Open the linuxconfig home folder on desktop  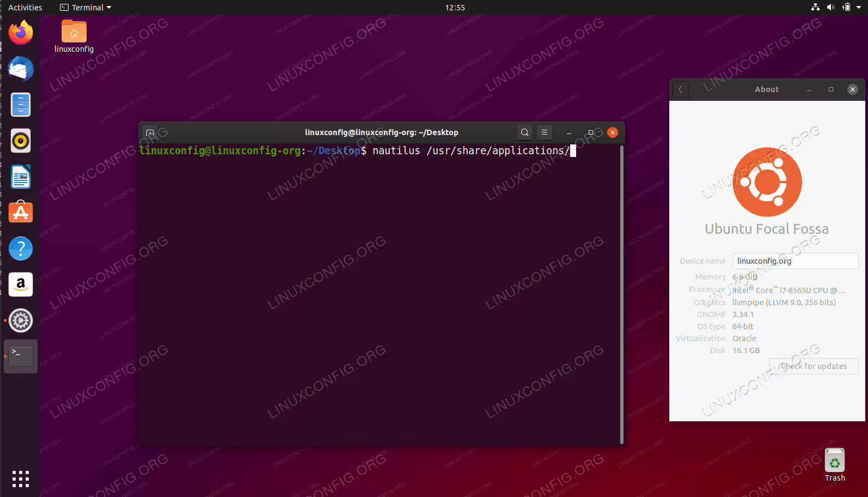(74, 37)
